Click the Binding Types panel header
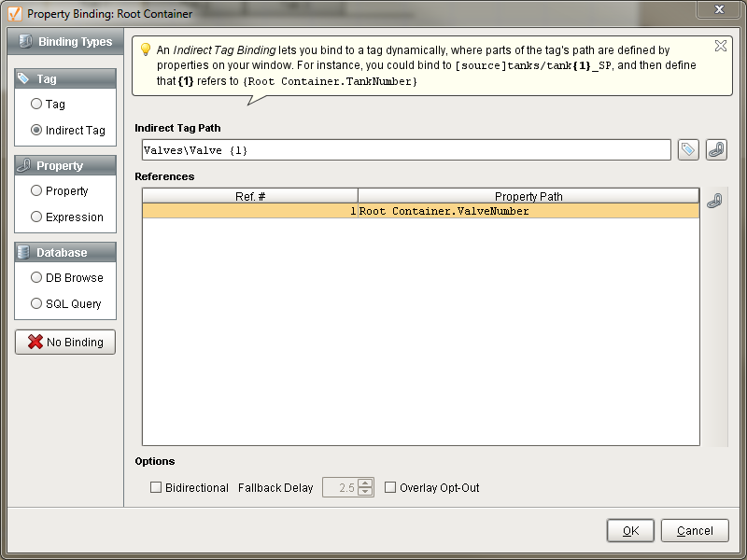The image size is (747, 560). pos(65,41)
